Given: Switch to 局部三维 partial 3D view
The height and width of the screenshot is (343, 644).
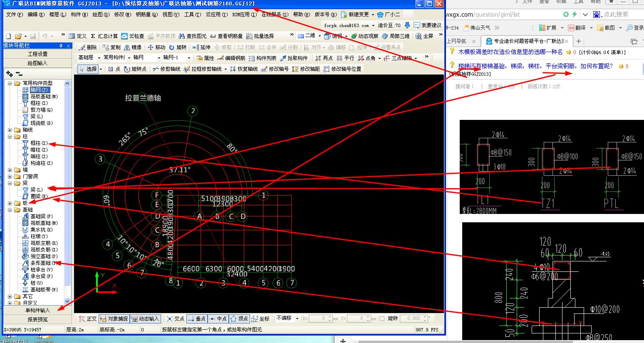Looking at the screenshot, I should 396,36.
